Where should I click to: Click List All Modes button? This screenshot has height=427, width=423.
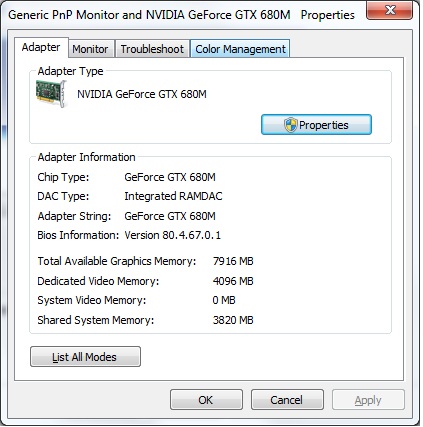pos(85,357)
